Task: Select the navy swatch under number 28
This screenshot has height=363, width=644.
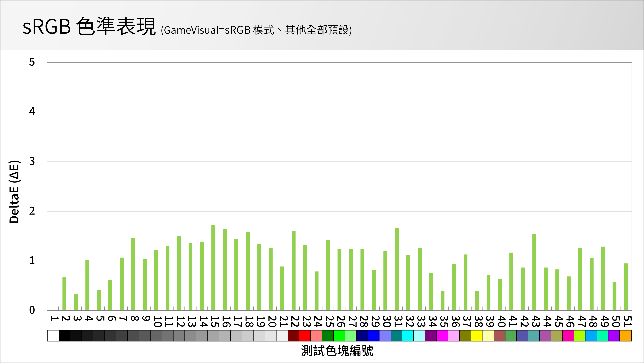Action: [x=362, y=336]
